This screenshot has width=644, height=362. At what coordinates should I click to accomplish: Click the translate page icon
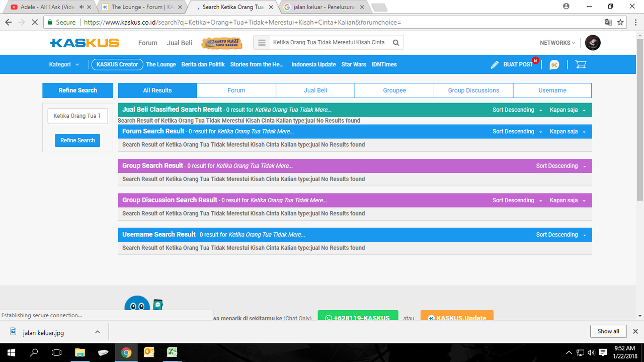(608, 22)
